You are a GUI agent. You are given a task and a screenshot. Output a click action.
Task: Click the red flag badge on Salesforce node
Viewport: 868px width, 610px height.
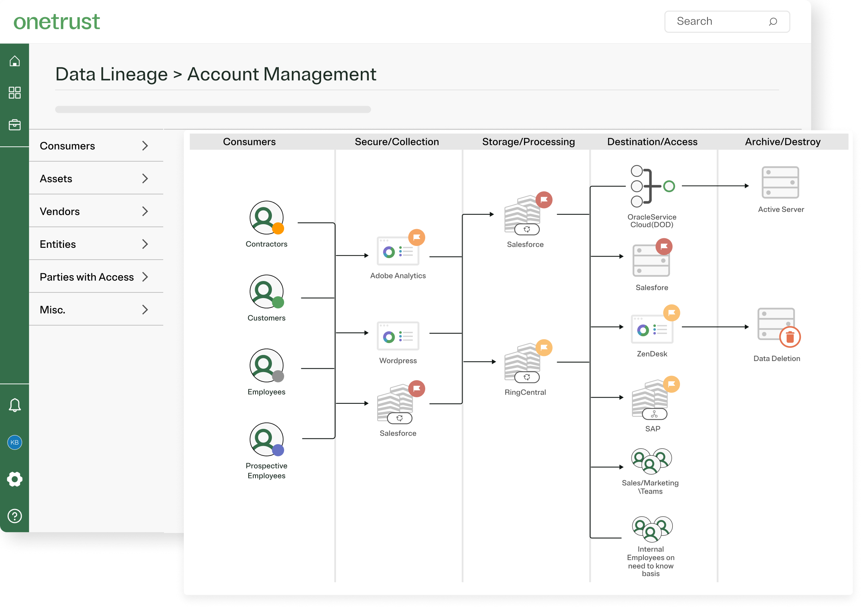pyautogui.click(x=544, y=199)
